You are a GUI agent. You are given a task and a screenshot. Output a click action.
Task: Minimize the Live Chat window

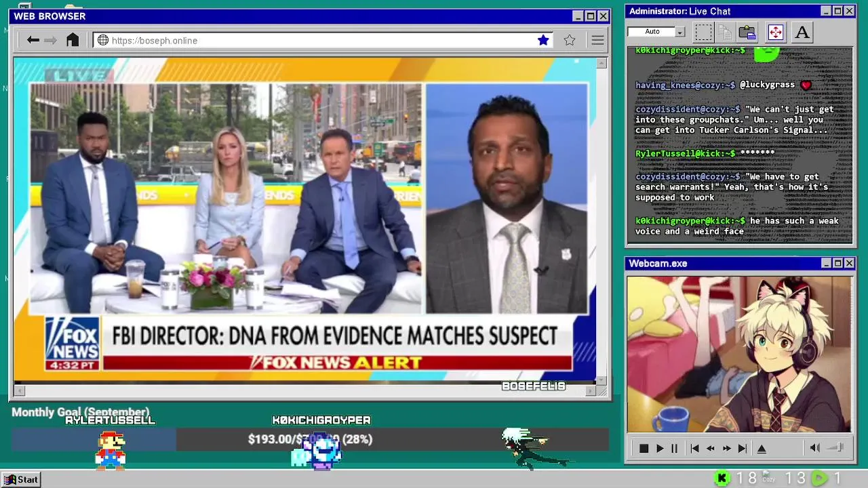(825, 12)
